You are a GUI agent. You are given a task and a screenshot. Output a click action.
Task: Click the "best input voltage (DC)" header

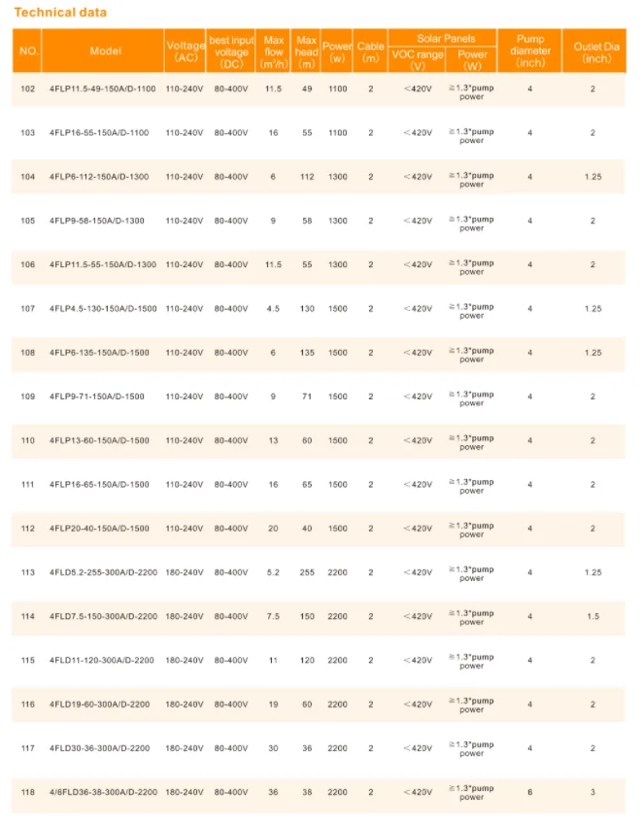pos(231,52)
